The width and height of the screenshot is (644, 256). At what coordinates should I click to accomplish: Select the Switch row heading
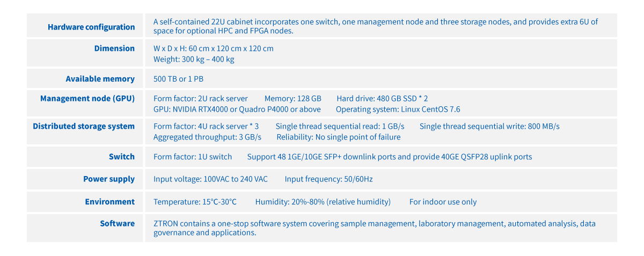(x=121, y=157)
